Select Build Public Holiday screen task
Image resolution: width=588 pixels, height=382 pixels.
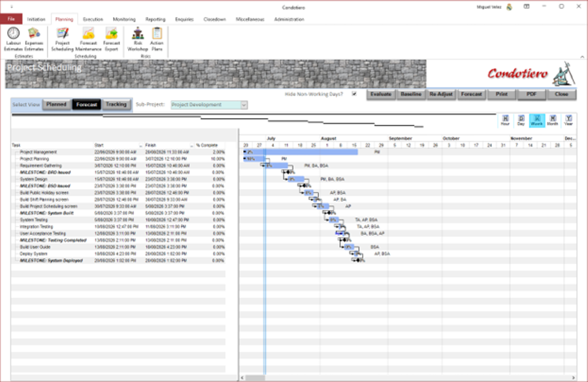(118, 193)
